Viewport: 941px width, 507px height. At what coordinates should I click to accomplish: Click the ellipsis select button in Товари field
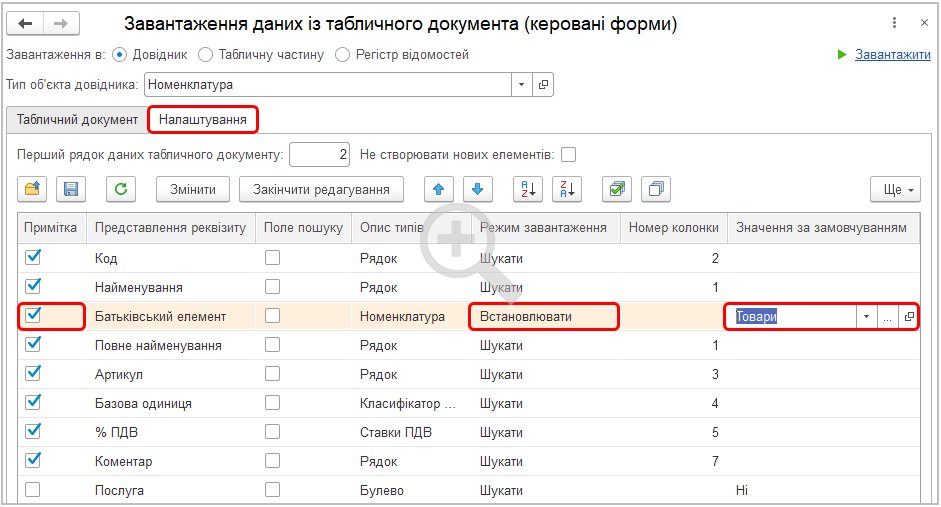[887, 317]
